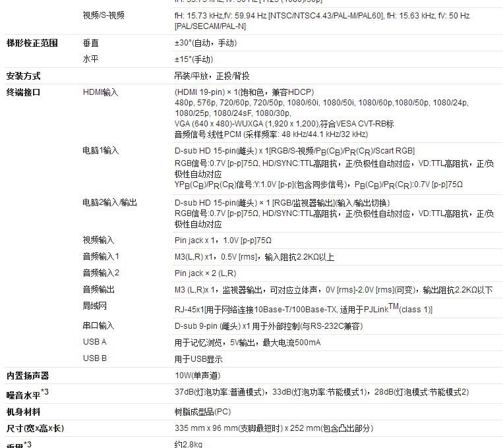Click the 噪音水平 heading
This screenshot has width=503, height=448.
tap(28, 393)
